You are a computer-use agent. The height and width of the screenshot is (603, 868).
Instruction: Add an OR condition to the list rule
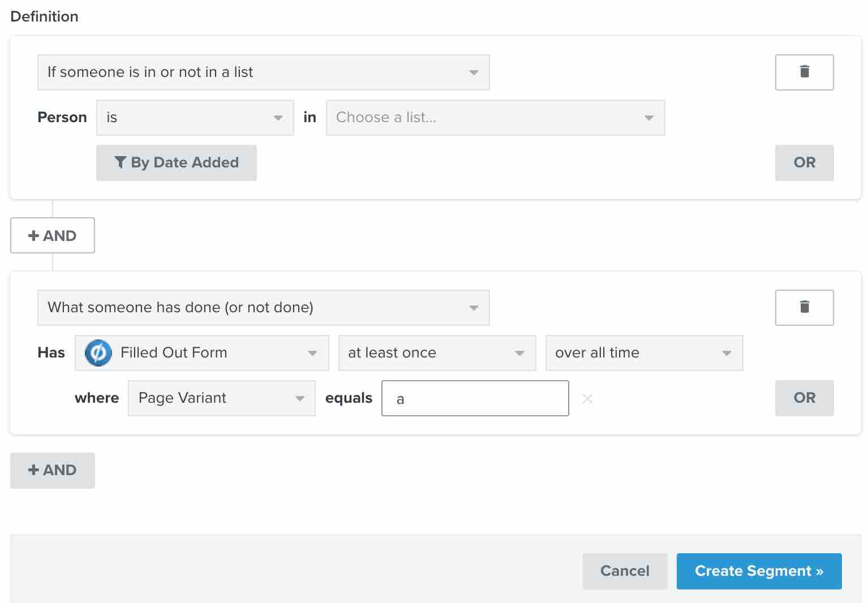(x=804, y=162)
